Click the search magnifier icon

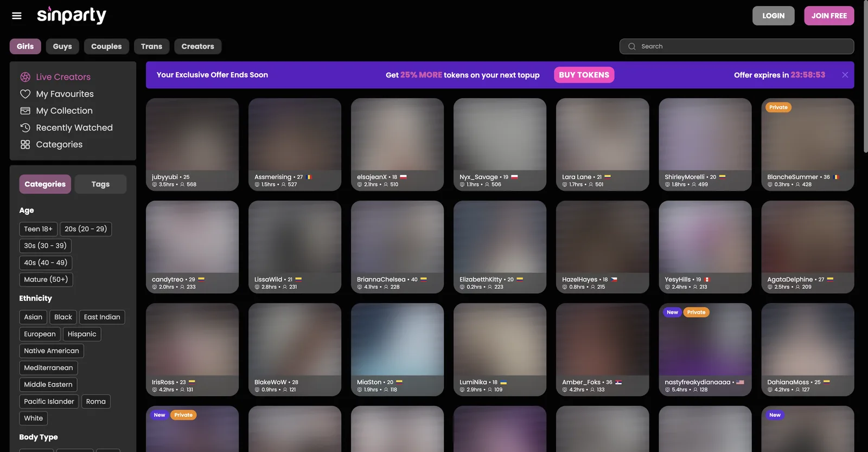tap(632, 47)
